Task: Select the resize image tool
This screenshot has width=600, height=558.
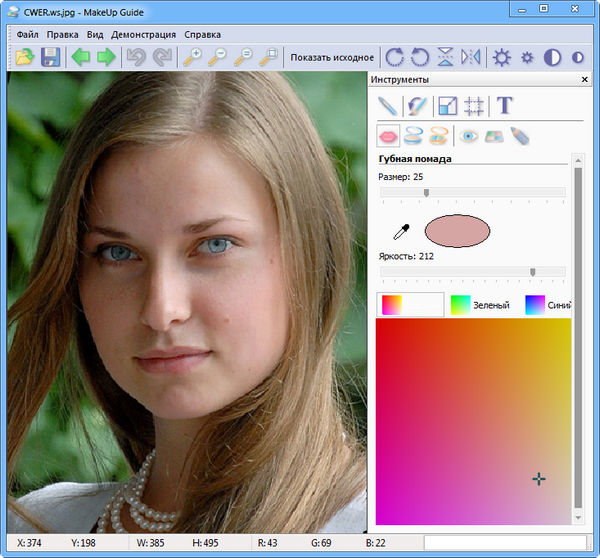Action: (x=447, y=105)
